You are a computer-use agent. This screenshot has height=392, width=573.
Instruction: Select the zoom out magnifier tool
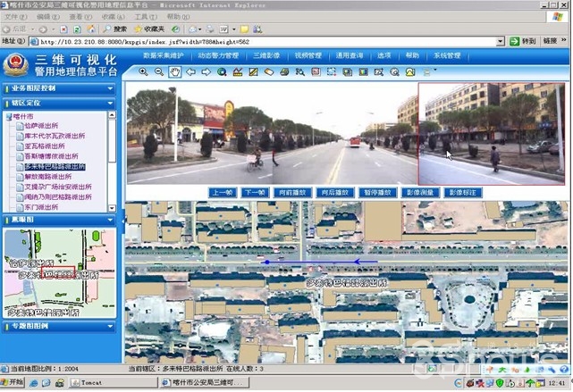[158, 71]
